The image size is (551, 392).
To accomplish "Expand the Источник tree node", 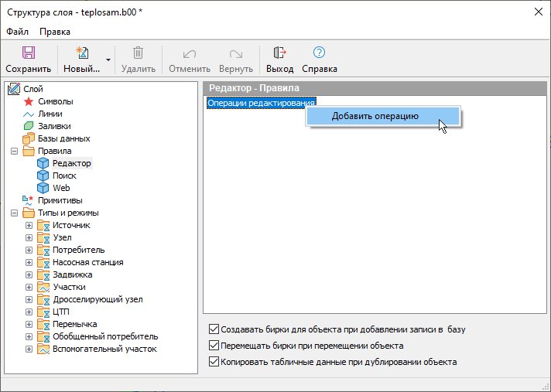I will (x=29, y=225).
